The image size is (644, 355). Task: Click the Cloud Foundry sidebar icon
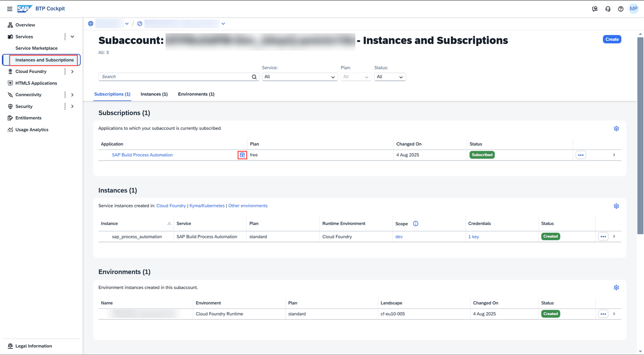coord(10,72)
